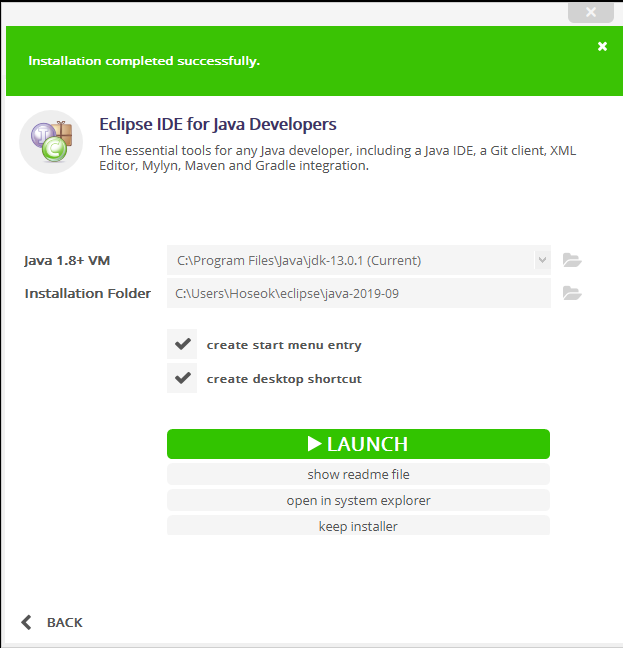Screen dimensions: 623x648
Task: Click the create desktop shortcut label
Action: [x=284, y=379]
